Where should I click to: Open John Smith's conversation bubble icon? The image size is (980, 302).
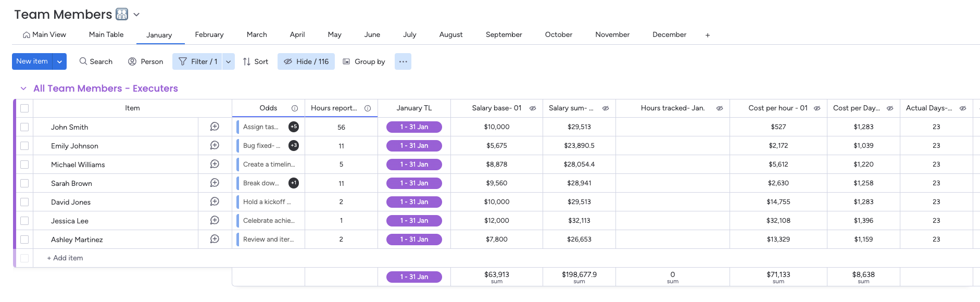(215, 127)
